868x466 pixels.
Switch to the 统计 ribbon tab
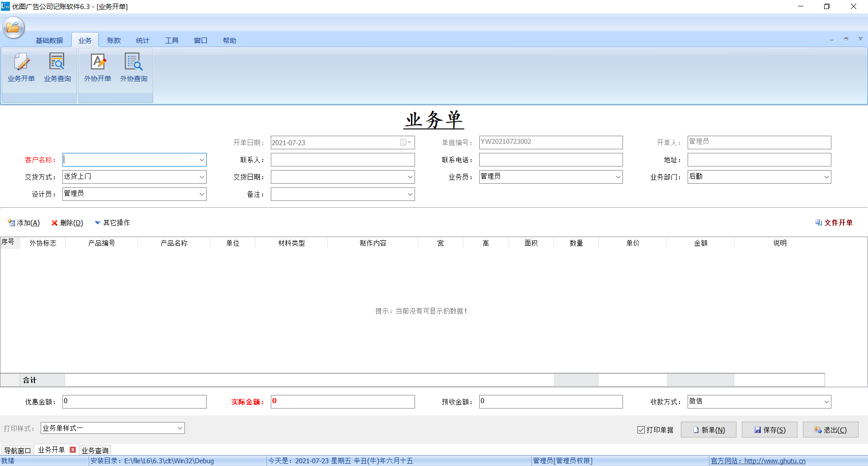pyautogui.click(x=143, y=40)
